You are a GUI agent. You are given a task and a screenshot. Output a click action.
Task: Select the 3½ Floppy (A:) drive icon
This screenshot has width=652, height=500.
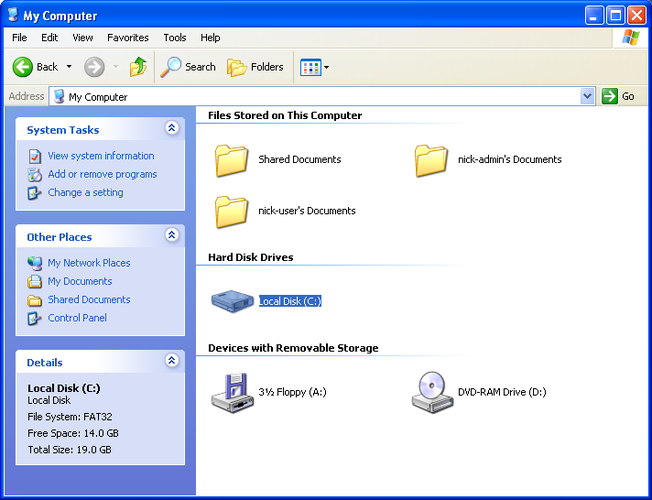232,393
